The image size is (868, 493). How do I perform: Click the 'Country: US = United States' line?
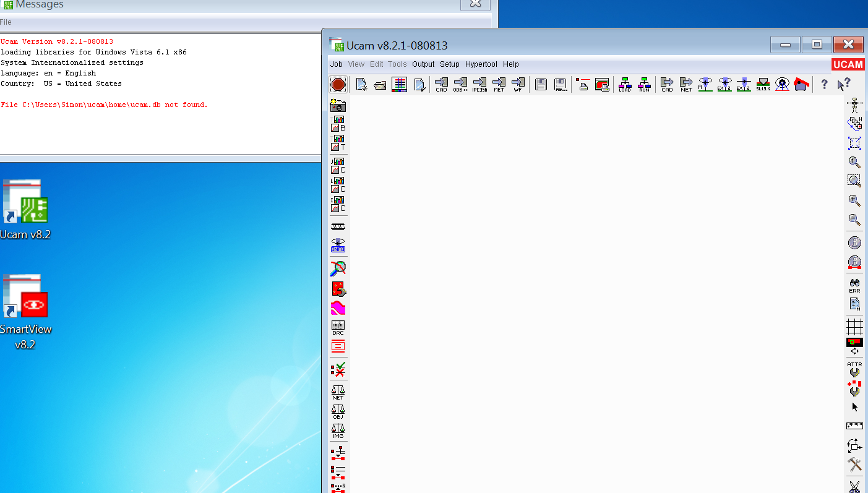[x=61, y=84]
